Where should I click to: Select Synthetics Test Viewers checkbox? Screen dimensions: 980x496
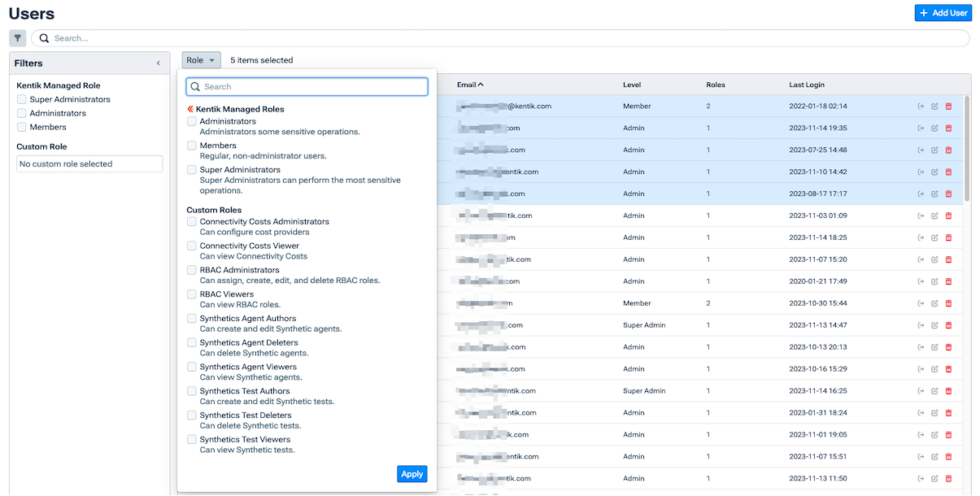(192, 439)
